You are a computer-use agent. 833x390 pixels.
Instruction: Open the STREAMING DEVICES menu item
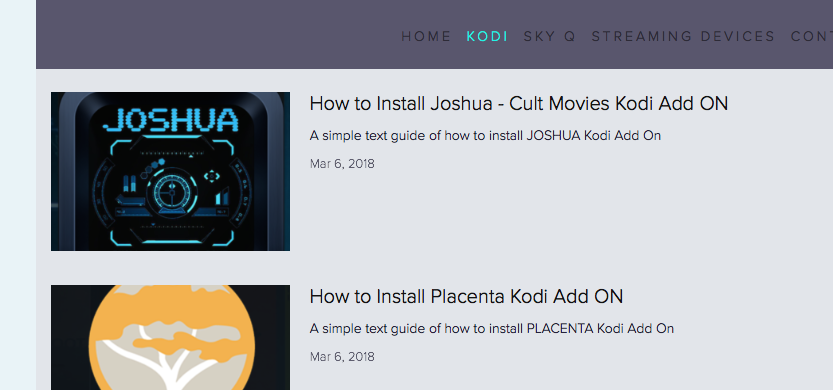pos(683,37)
